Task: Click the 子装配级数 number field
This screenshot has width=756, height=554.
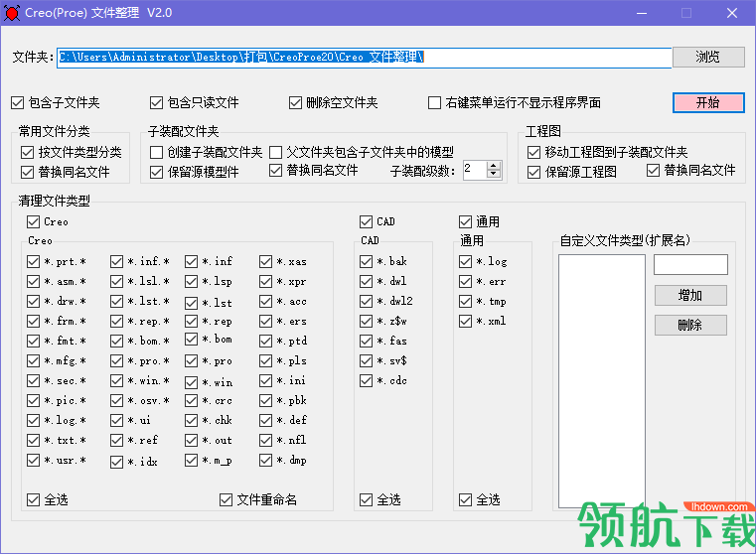Action: click(x=475, y=170)
